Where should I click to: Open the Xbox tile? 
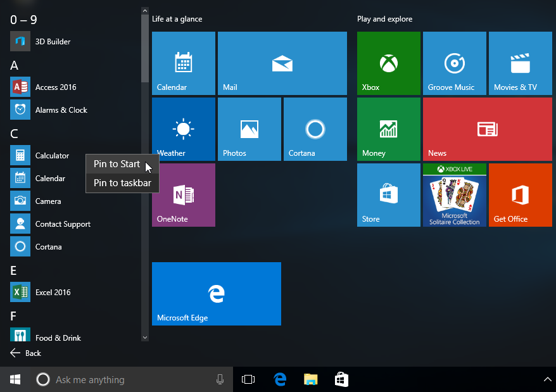[389, 63]
